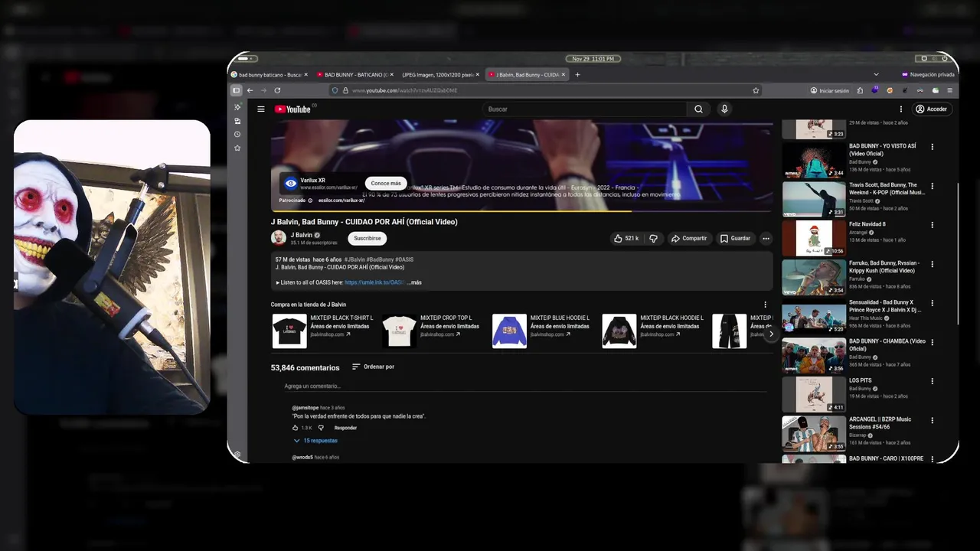This screenshot has height=551, width=980.
Task: Bookmark this page with the star icon
Action: (756, 90)
